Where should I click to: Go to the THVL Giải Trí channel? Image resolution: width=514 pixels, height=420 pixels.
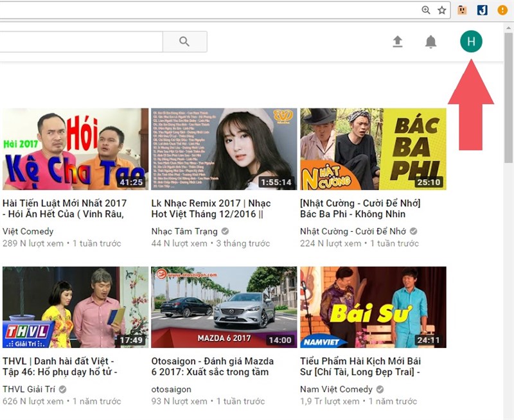[x=30, y=389]
